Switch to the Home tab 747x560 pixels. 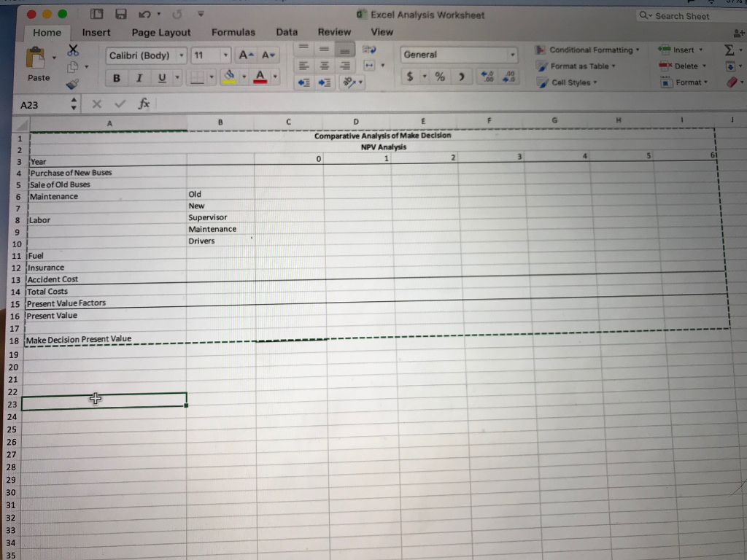47,32
